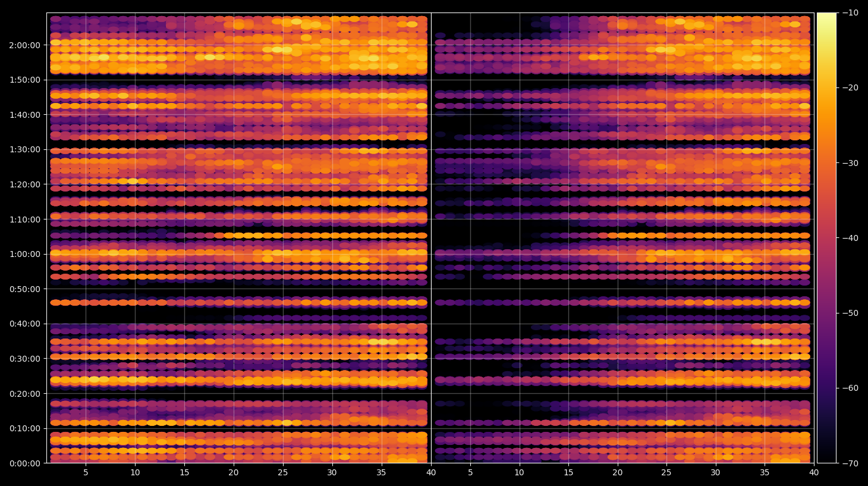Image resolution: width=868 pixels, height=486 pixels.
Task: Select the 0:40:00 time axis label
Action: tap(25, 324)
